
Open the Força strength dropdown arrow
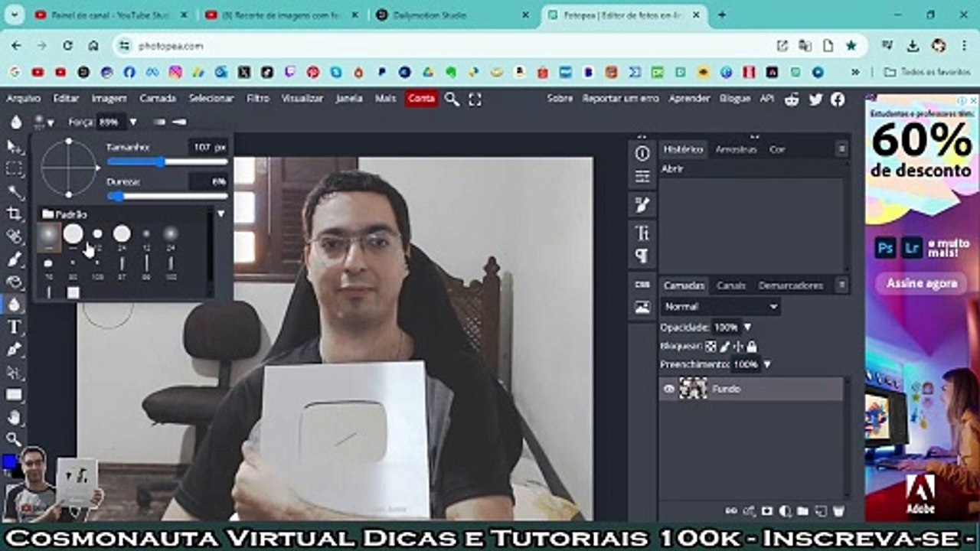pyautogui.click(x=132, y=122)
